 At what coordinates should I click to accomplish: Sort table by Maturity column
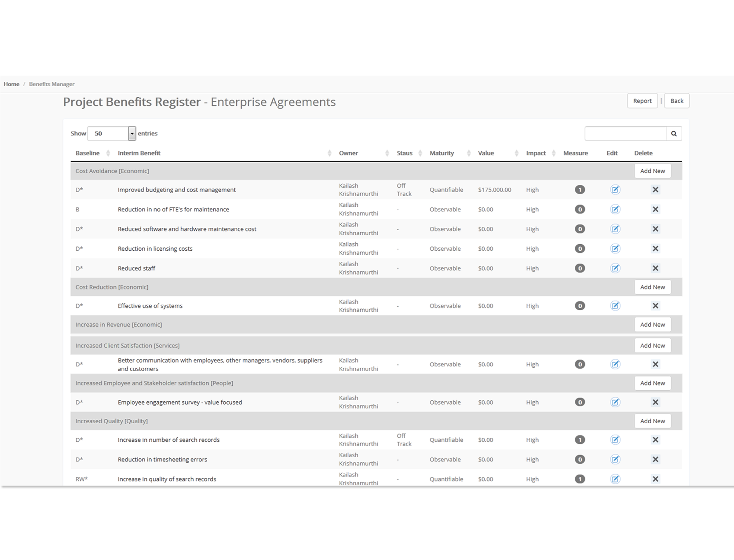coord(449,153)
